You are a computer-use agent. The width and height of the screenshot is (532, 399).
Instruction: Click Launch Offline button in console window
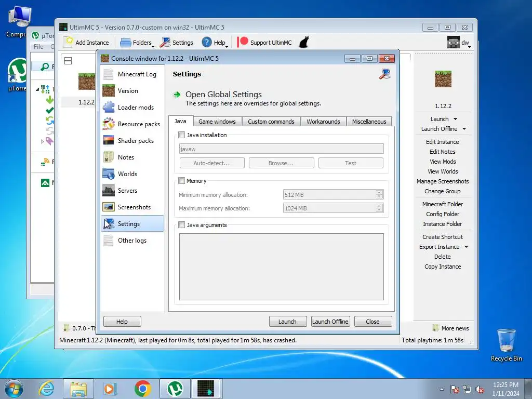tap(330, 321)
